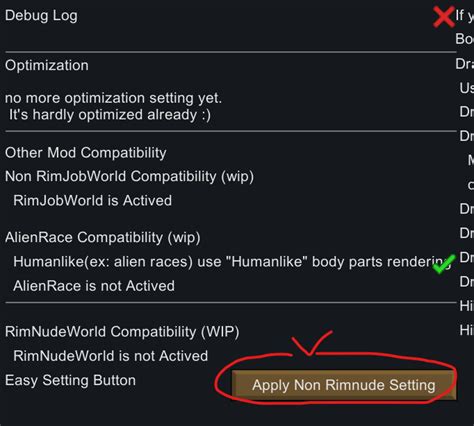Click the It's hardly optimized already line

(x=110, y=115)
